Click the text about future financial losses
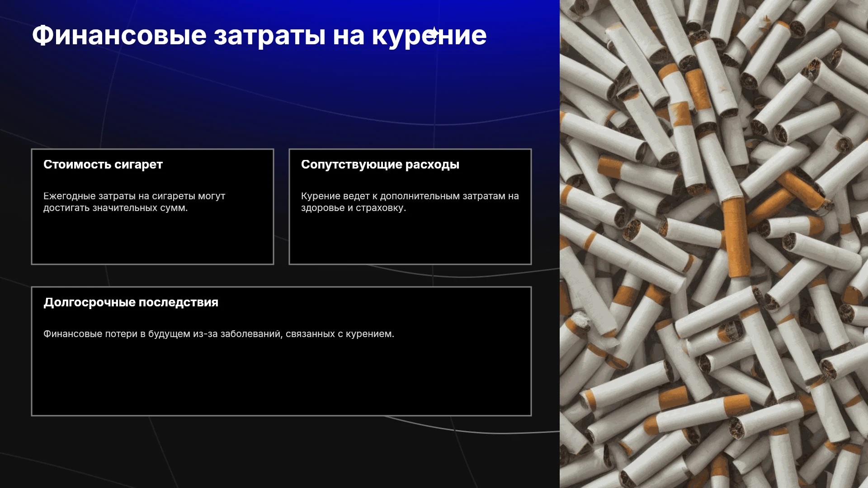This screenshot has width=868, height=488. [219, 334]
